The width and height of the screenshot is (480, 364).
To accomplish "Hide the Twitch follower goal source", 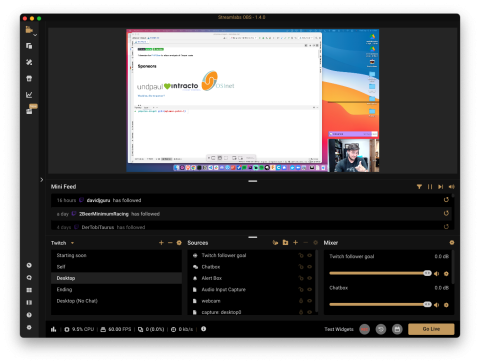I will [309, 255].
